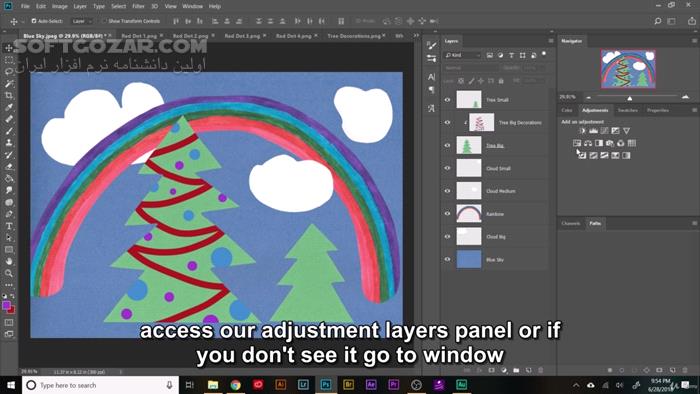Switch to the Swatches tab

pyautogui.click(x=627, y=110)
